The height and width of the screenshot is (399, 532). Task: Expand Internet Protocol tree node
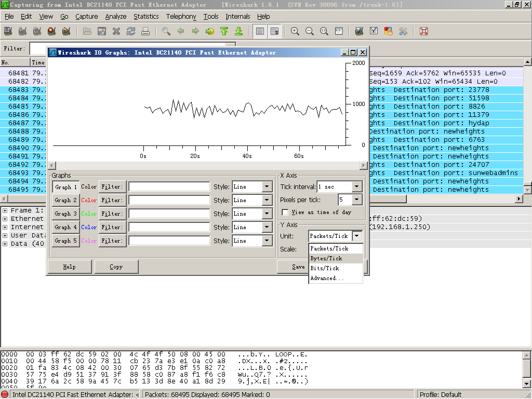[x=5, y=227]
